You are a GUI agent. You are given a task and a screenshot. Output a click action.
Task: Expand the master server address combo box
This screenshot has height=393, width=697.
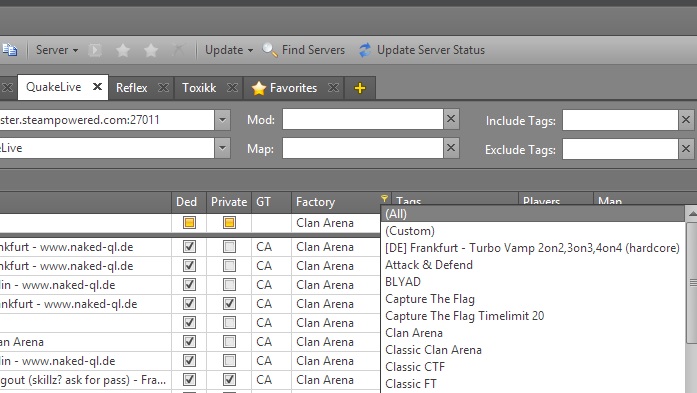tap(222, 120)
